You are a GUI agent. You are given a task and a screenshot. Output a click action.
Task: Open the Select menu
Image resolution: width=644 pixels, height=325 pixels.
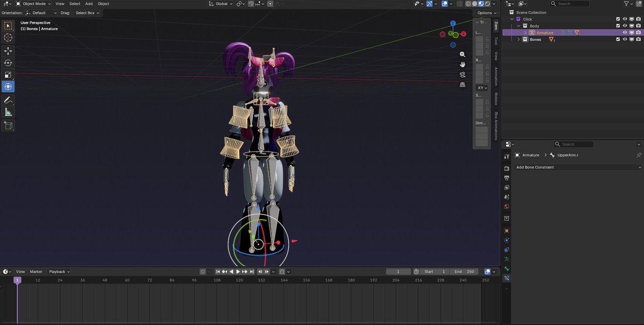[75, 4]
